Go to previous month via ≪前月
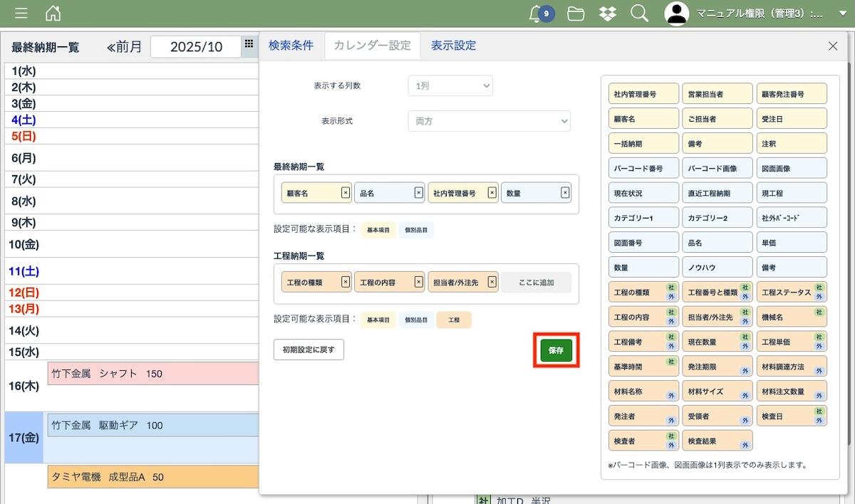Screen dimensions: 855x504 (125, 47)
